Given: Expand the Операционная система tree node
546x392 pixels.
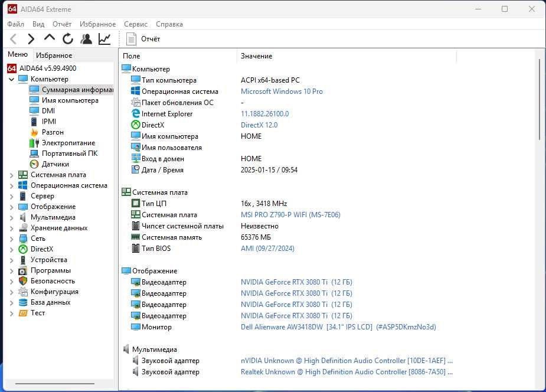Looking at the screenshot, I should pos(11,186).
